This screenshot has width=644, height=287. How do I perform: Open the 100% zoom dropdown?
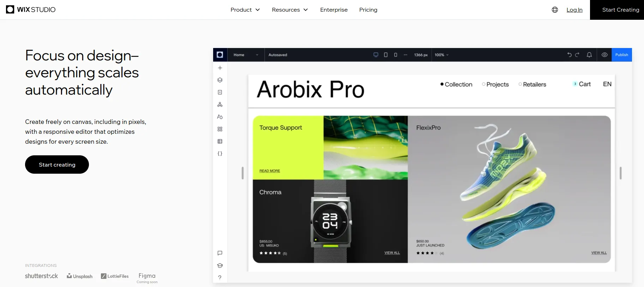tap(442, 55)
